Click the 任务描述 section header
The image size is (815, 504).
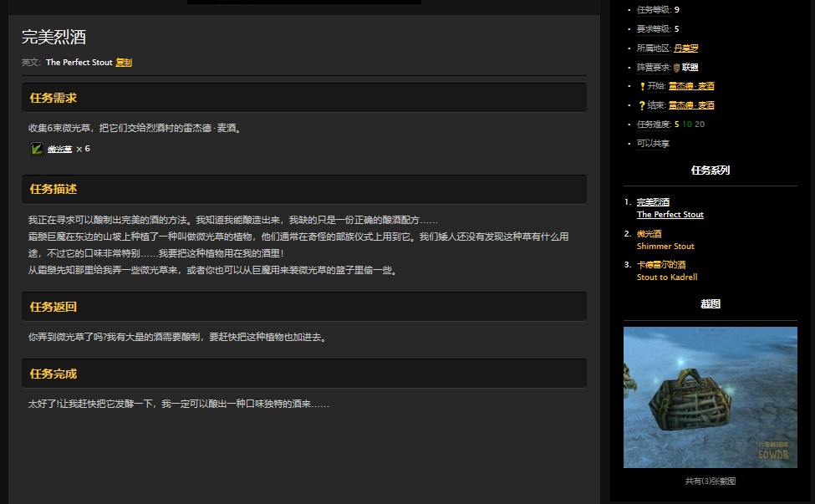coord(53,189)
